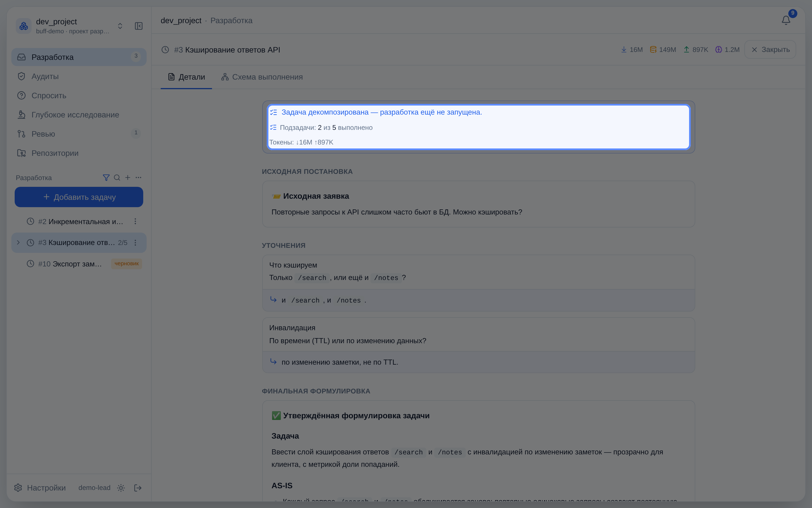Click the plus icon in Разработка header

click(127, 178)
